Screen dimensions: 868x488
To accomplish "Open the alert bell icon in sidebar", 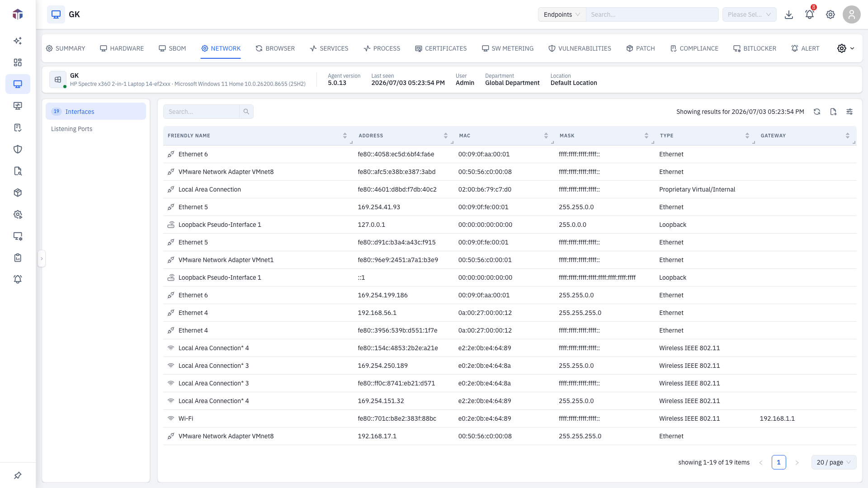I will pos(18,279).
